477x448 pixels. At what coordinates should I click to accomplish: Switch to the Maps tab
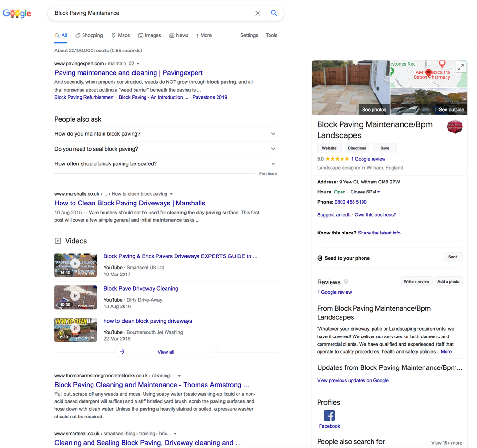click(121, 35)
